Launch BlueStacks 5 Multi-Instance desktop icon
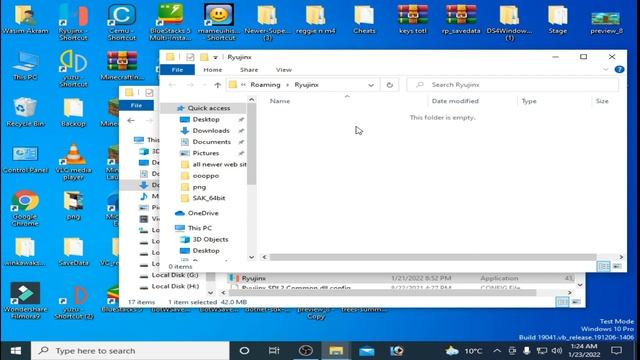The image size is (640, 360). (x=170, y=22)
